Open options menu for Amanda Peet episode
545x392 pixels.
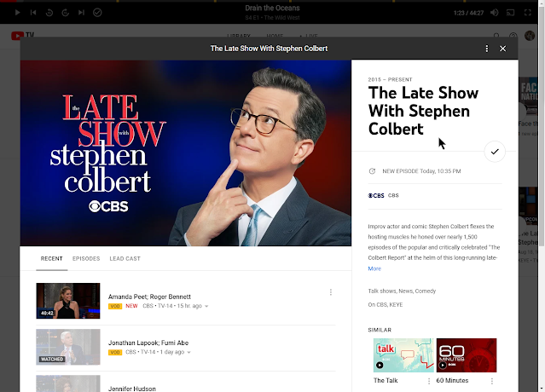[x=331, y=292]
